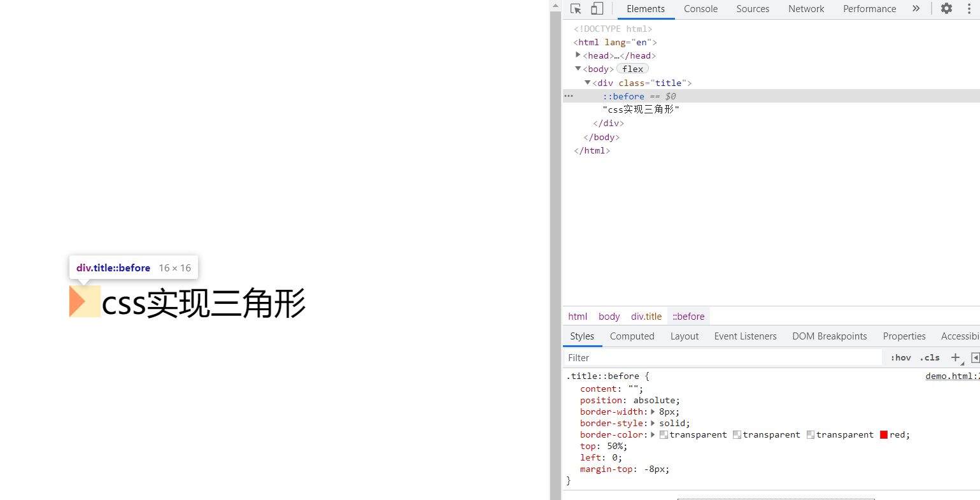Open the DOM Breakpoints pane tab

point(830,336)
